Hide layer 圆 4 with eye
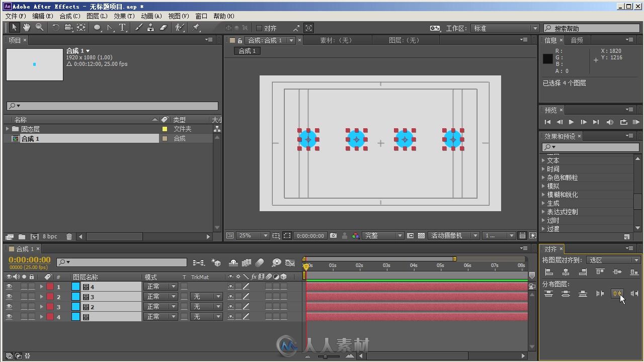The width and height of the screenshot is (644, 362). point(9,287)
